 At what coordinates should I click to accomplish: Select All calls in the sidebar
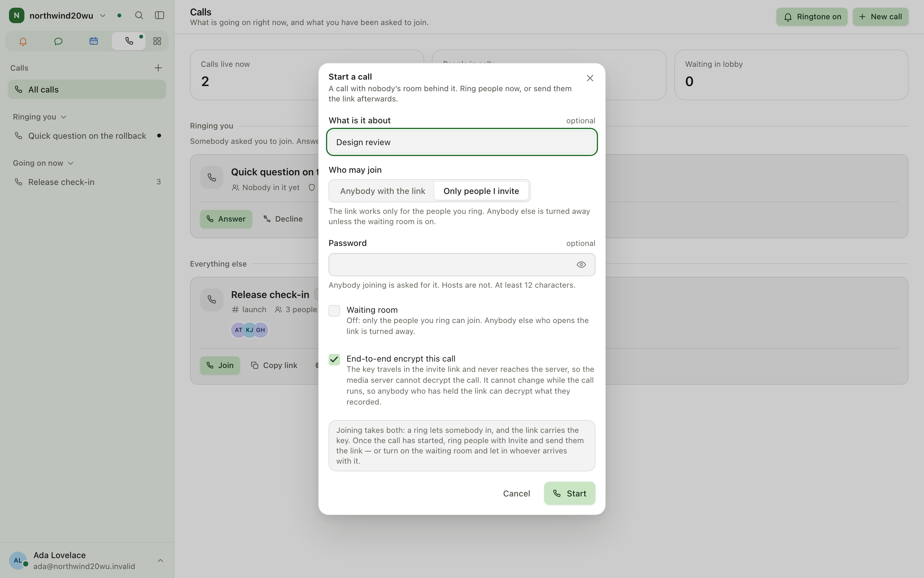click(87, 90)
